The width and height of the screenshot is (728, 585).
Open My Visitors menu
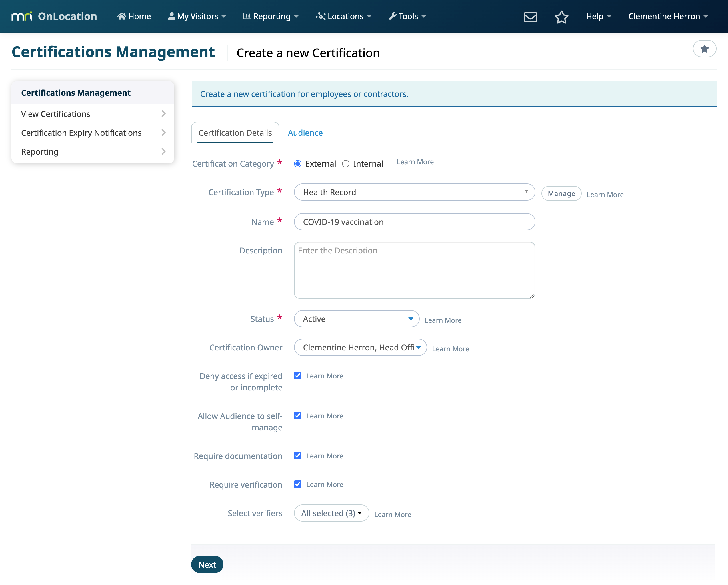tap(197, 16)
